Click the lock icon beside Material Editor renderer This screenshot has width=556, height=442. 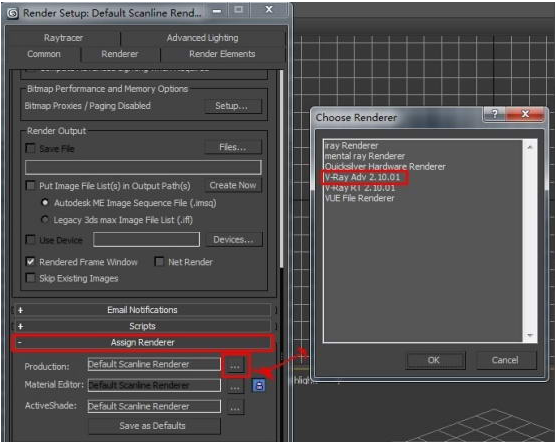(258, 386)
